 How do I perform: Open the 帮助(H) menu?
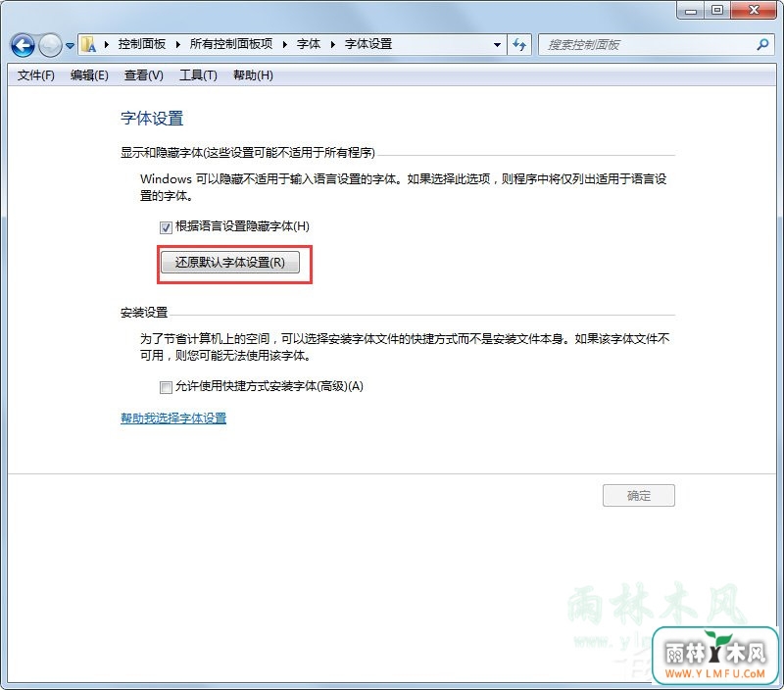point(253,75)
